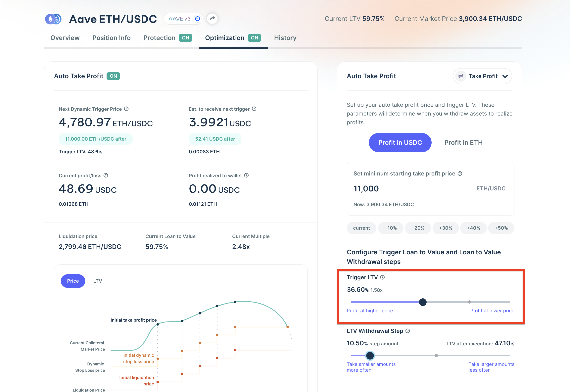Set take profit price to current
Viewport: 570px width, 392px height.
click(361, 228)
